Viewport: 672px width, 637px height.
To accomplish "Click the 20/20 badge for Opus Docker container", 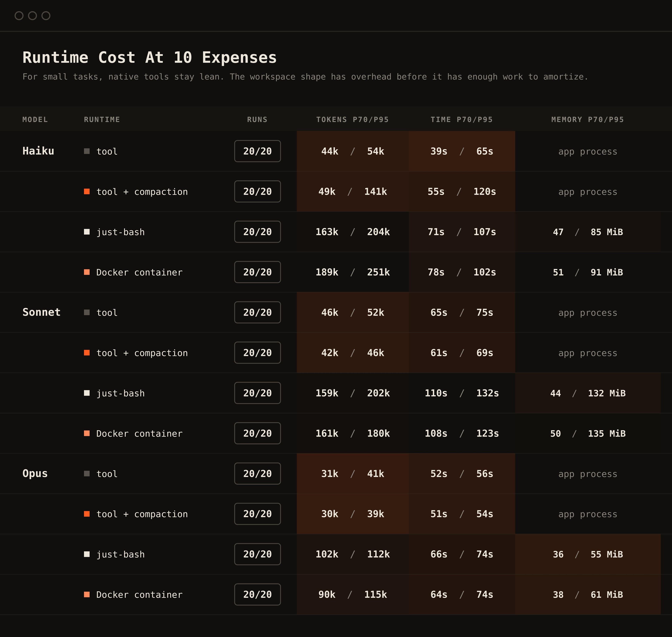I will pos(257,594).
